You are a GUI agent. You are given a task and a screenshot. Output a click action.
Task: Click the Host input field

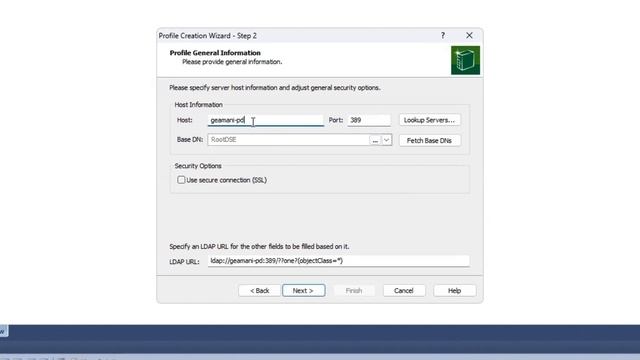coord(265,120)
